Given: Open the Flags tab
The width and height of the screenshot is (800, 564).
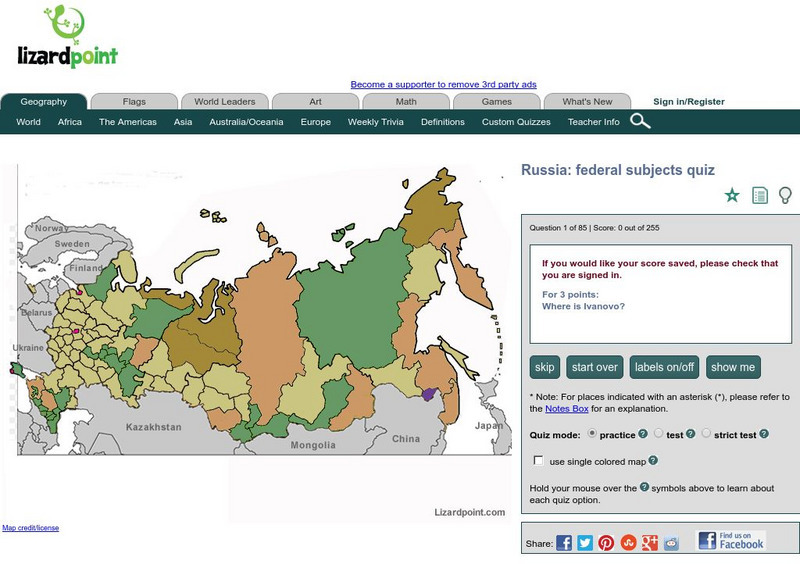Looking at the screenshot, I should [134, 102].
